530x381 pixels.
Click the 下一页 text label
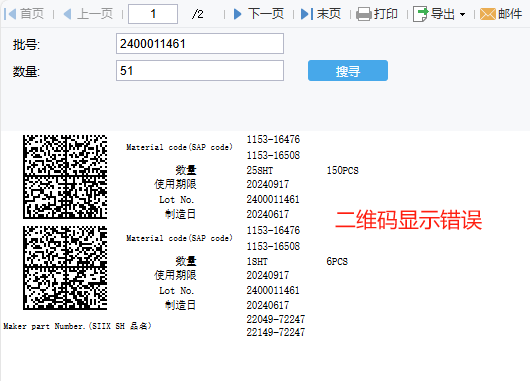coord(266,14)
